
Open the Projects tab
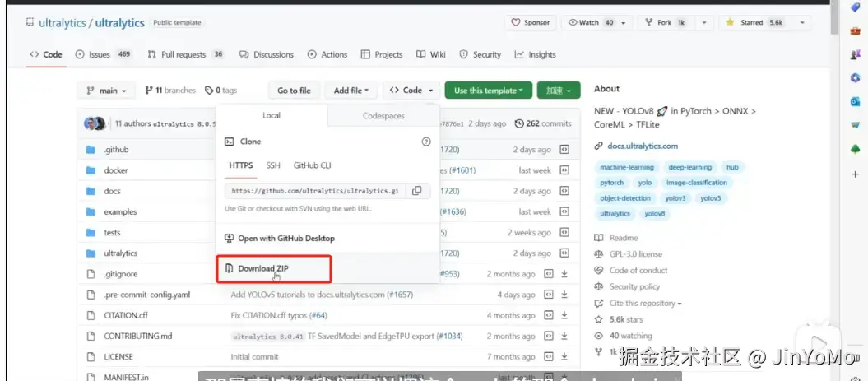point(382,54)
